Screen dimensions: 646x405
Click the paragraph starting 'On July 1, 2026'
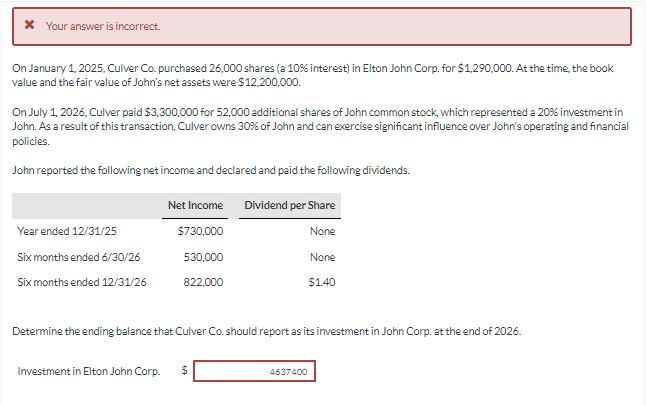[x=320, y=126]
